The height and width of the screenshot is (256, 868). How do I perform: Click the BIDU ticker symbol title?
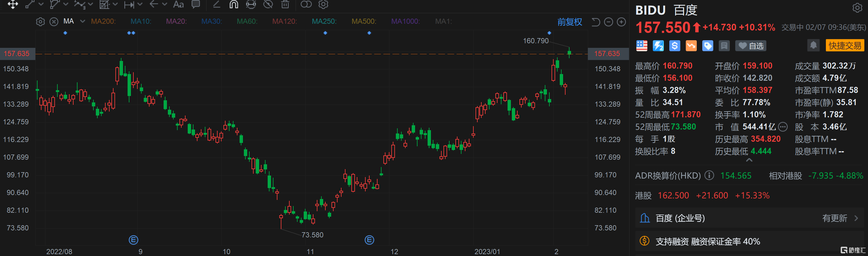650,10
